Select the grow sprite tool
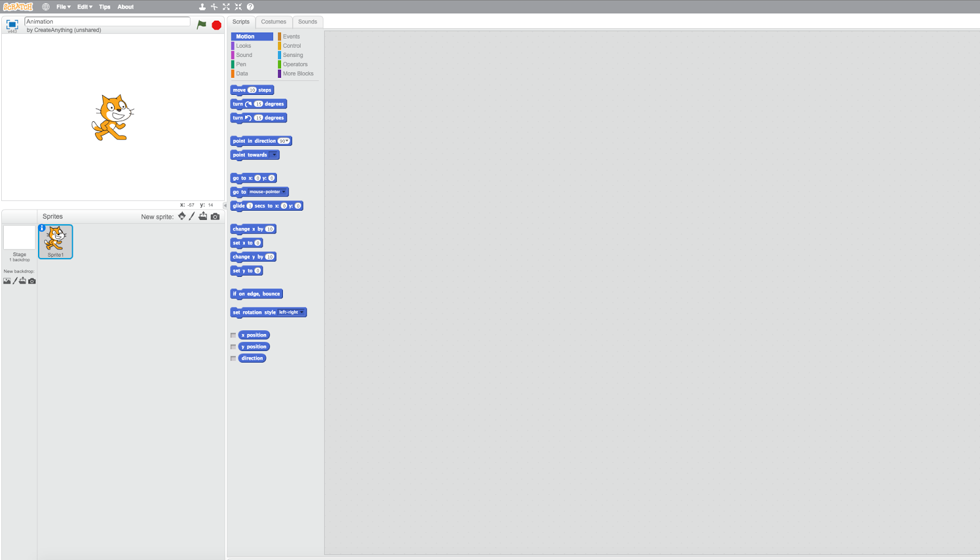 click(226, 7)
